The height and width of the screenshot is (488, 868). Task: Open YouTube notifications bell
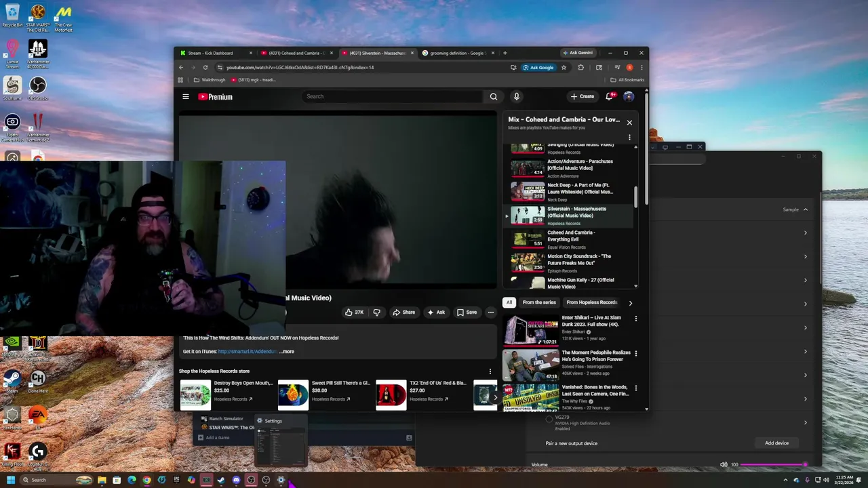point(610,96)
